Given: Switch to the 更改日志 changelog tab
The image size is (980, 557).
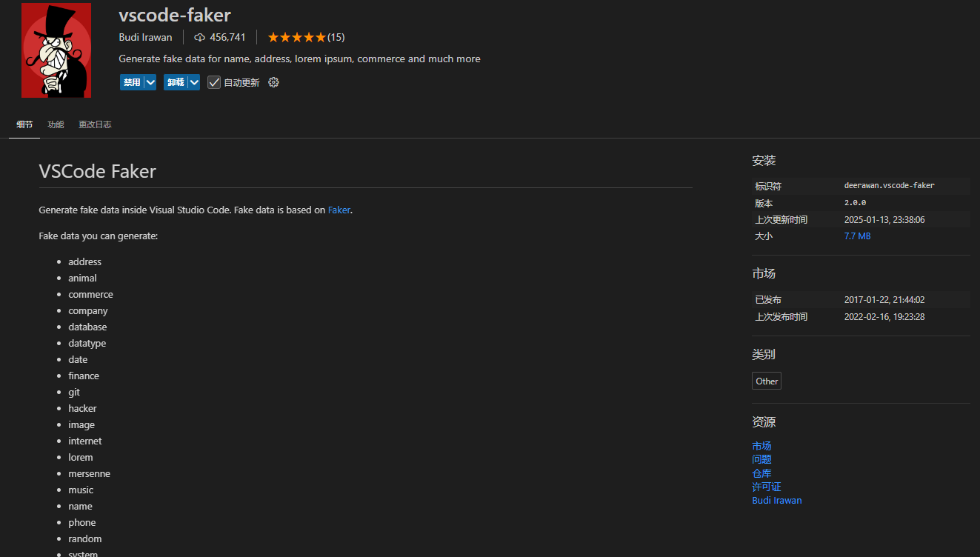Looking at the screenshot, I should click(x=95, y=124).
